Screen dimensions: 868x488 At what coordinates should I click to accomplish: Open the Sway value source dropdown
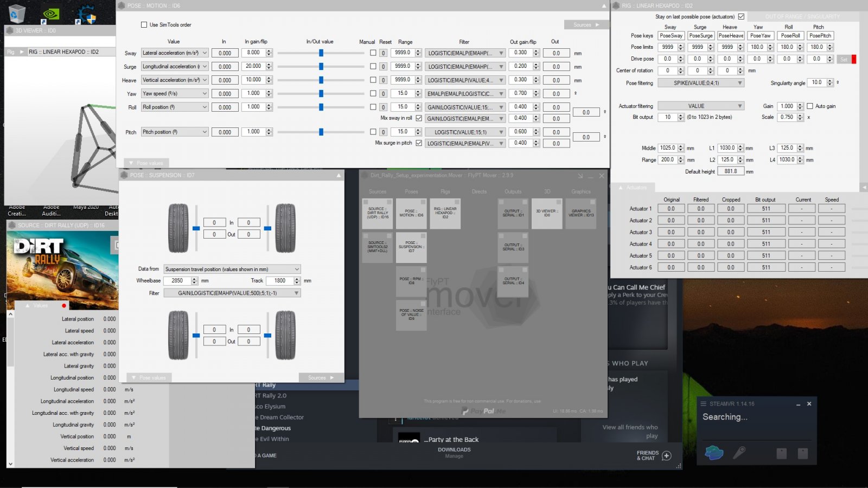(x=175, y=53)
